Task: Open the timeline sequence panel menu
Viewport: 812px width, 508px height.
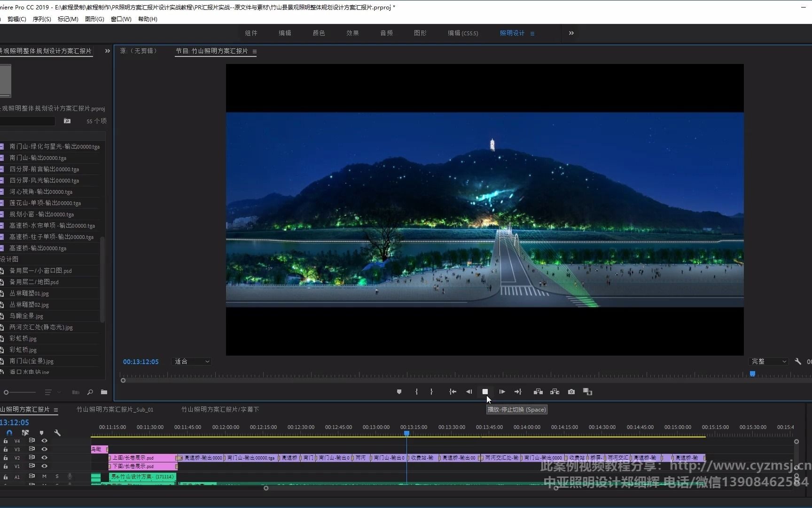Action: (x=55, y=410)
